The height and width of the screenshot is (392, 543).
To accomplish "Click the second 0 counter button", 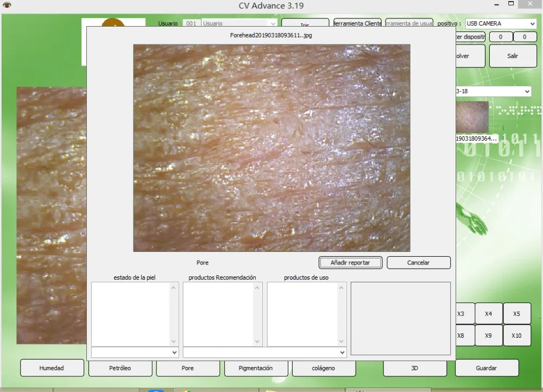I will tap(525, 37).
